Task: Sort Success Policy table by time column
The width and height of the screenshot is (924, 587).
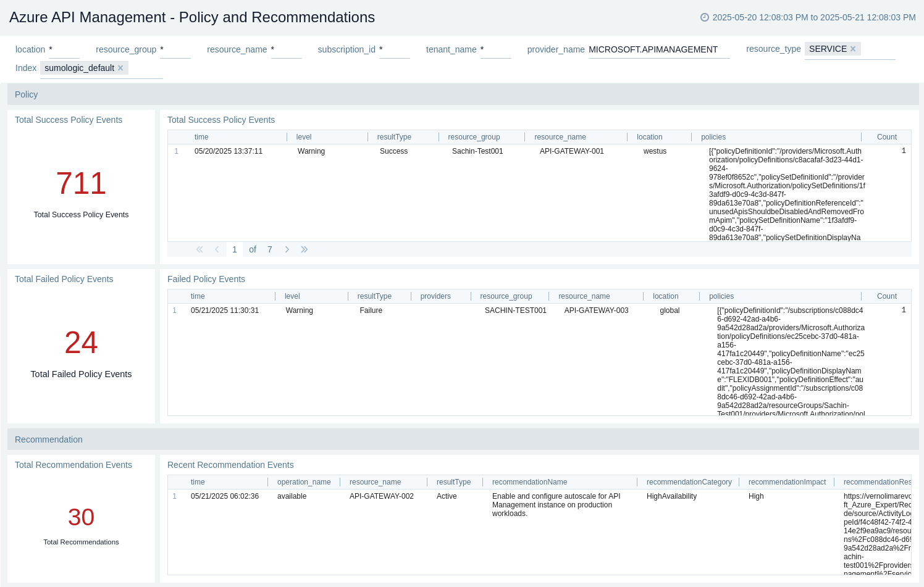Action: click(x=201, y=137)
